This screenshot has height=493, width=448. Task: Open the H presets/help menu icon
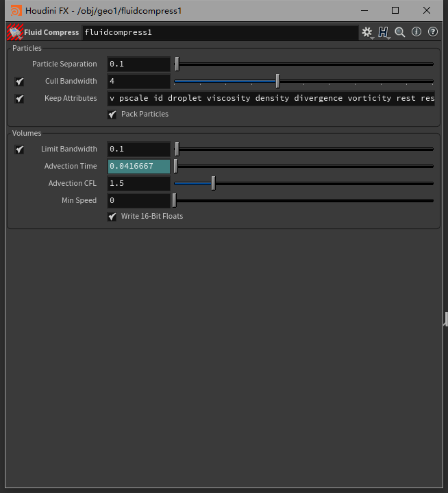(384, 32)
